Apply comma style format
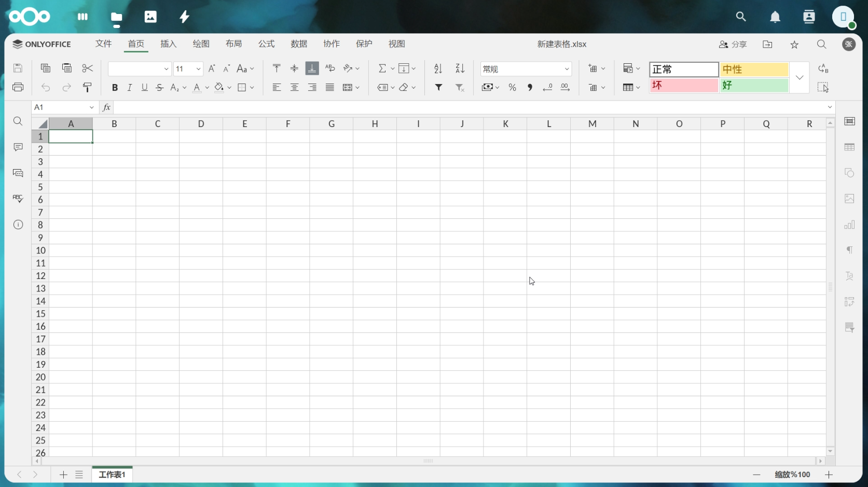Image resolution: width=868 pixels, height=487 pixels. 530,87
